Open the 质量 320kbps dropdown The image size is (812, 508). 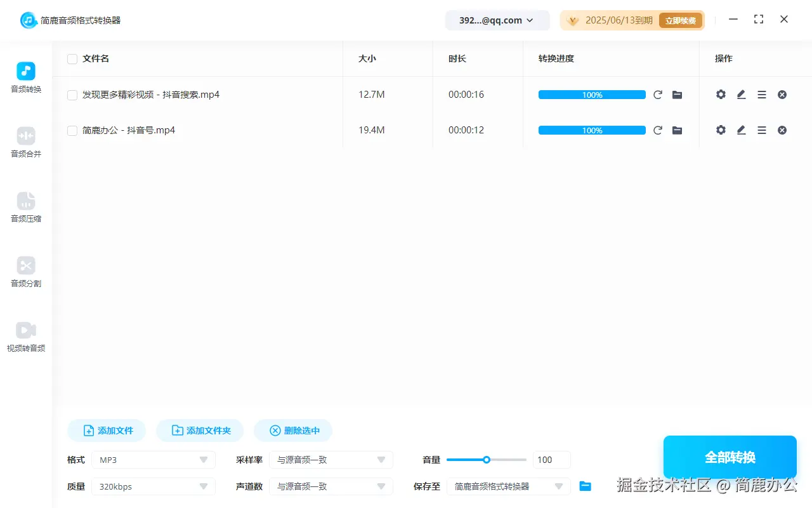pyautogui.click(x=154, y=486)
